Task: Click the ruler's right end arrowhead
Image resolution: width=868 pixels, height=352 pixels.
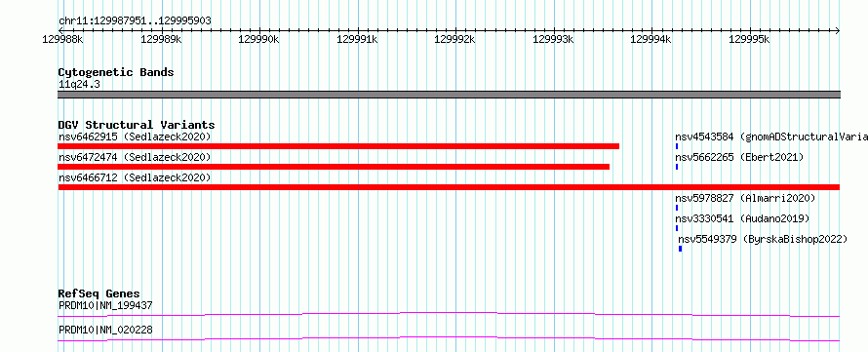Action: coord(837,30)
